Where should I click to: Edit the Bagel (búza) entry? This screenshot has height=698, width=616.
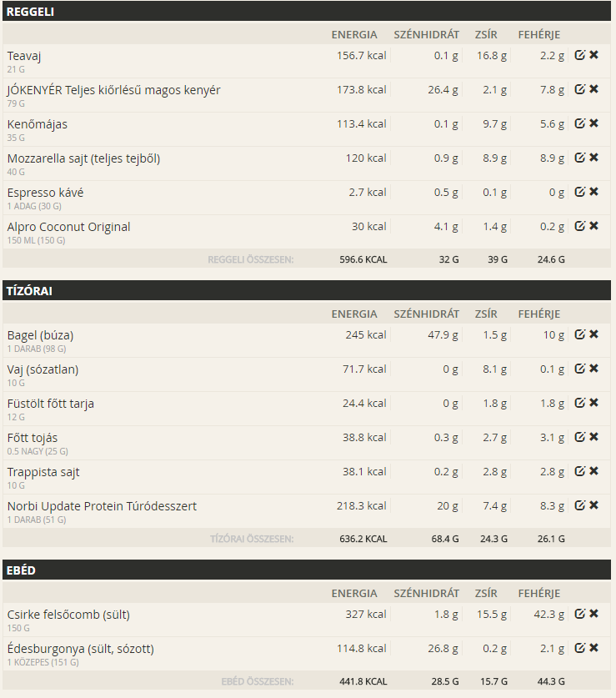tap(579, 334)
